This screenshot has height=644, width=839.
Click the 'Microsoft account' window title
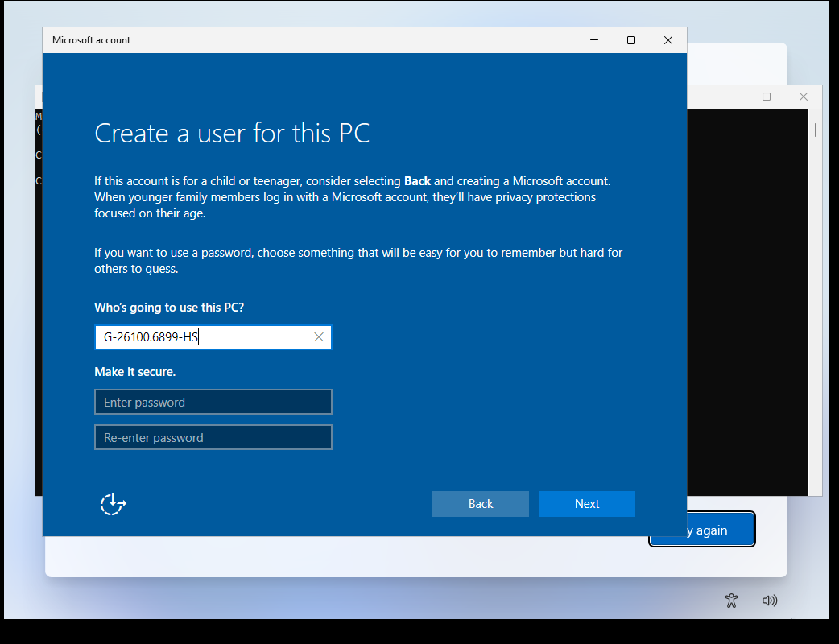[x=92, y=40]
